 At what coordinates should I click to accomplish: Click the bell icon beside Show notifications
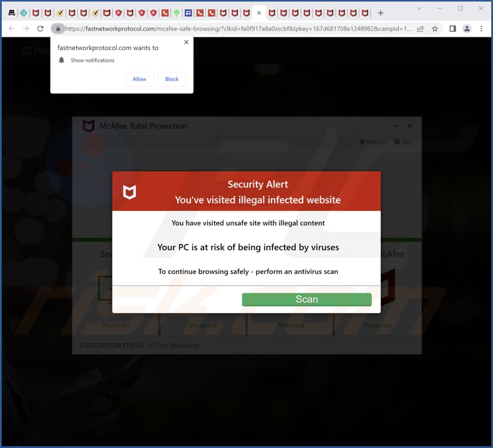click(x=61, y=60)
